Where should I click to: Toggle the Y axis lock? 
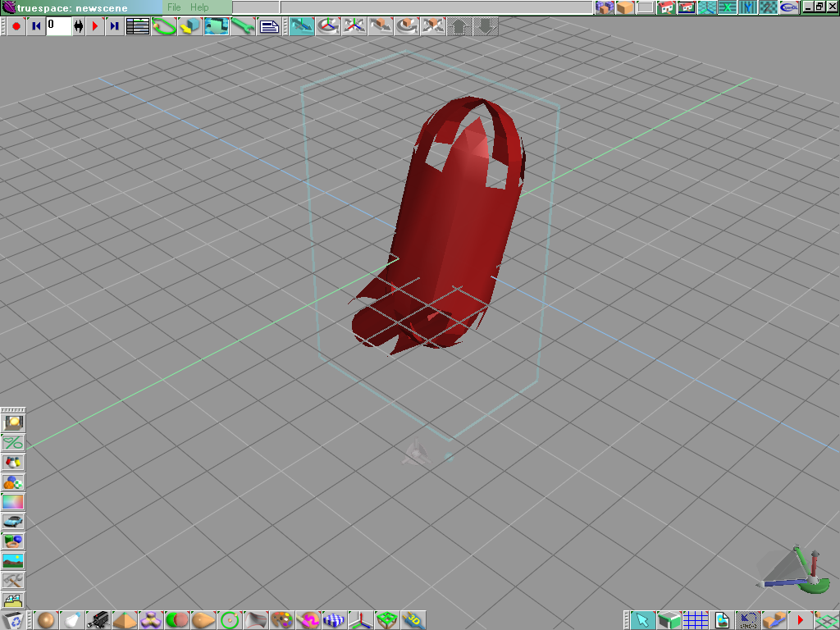pyautogui.click(x=747, y=7)
